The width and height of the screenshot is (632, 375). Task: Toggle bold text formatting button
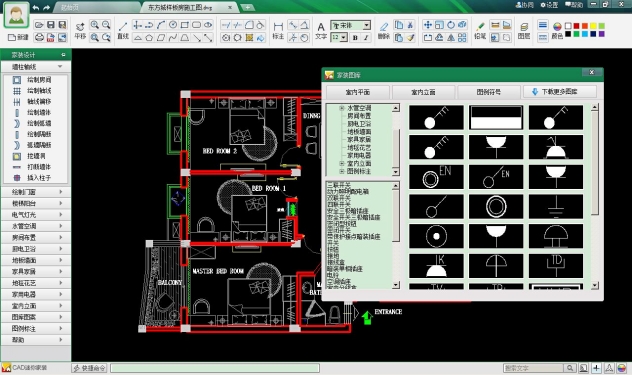pos(355,38)
